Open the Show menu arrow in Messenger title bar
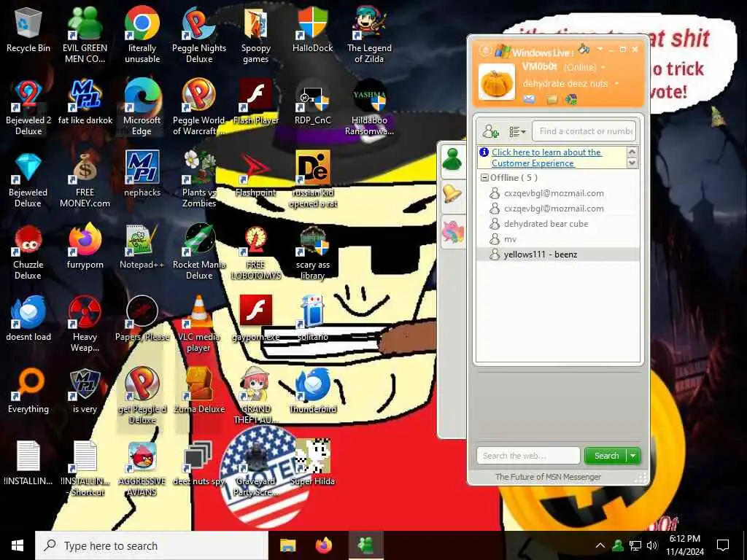The width and height of the screenshot is (747, 560). pos(600,49)
